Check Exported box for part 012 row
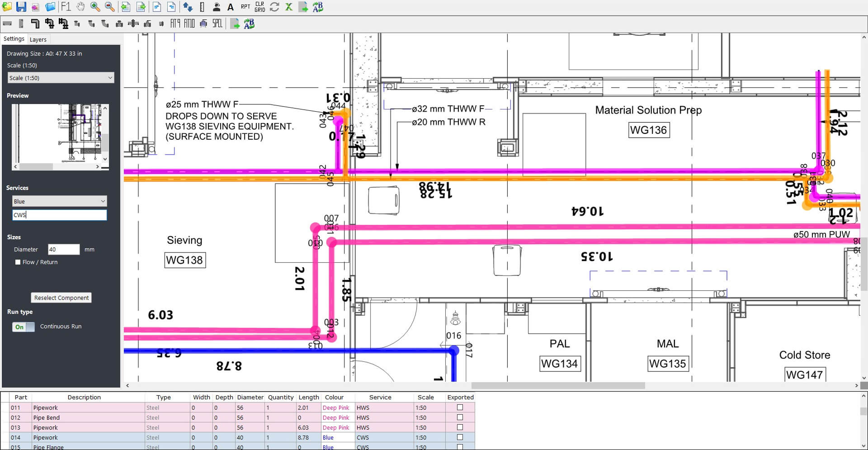868x450 pixels. [460, 417]
